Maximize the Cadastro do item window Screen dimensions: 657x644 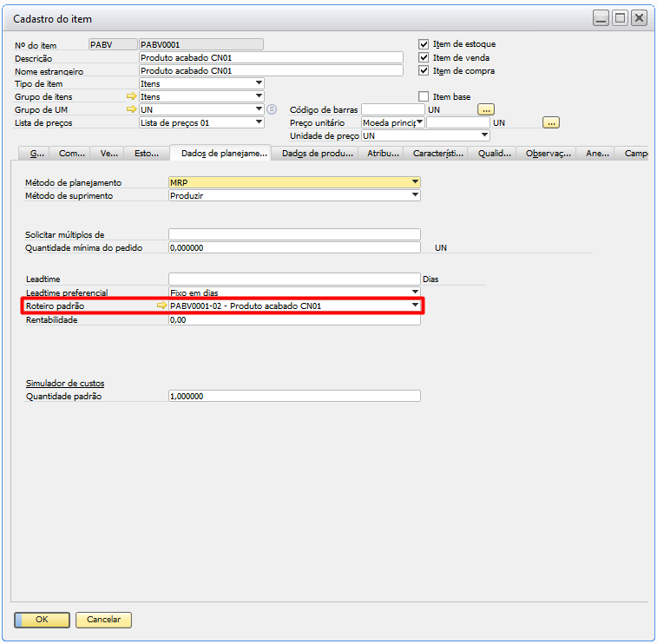[x=620, y=18]
